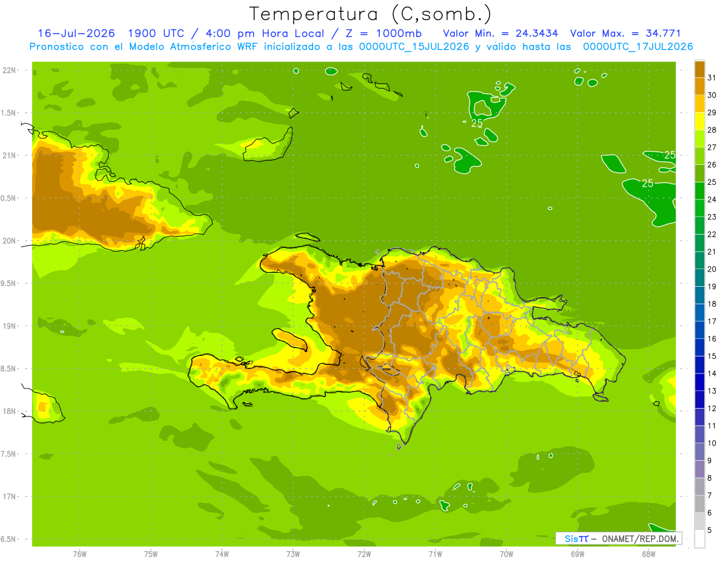The image size is (728, 562).
Task: Click the dark blue colorbar swatch between 12 and 13
Action: coord(699,400)
